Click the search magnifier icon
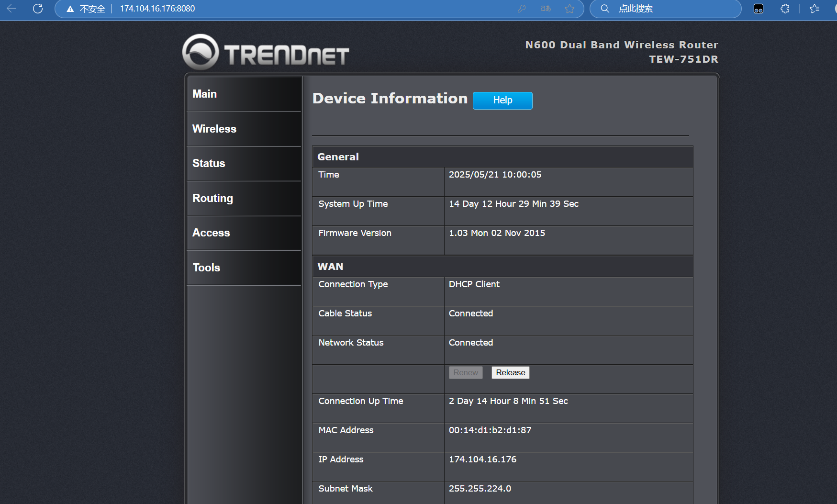This screenshot has width=837, height=504. point(605,9)
